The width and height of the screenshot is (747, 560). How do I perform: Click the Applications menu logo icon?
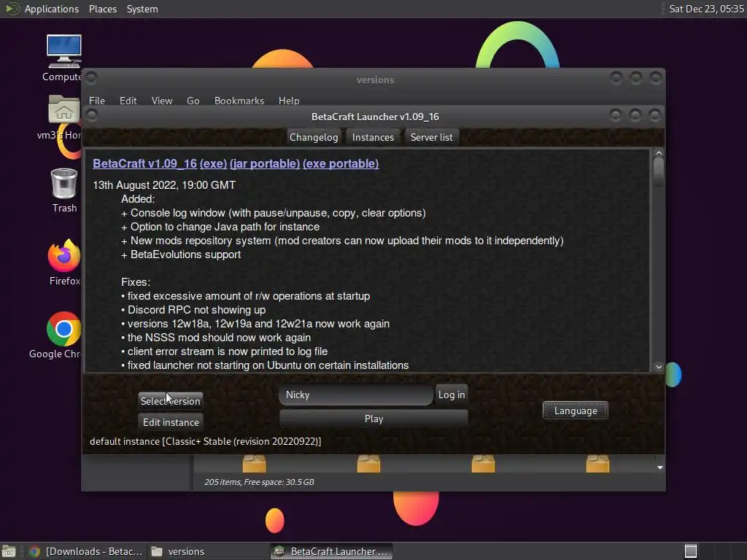(x=12, y=9)
